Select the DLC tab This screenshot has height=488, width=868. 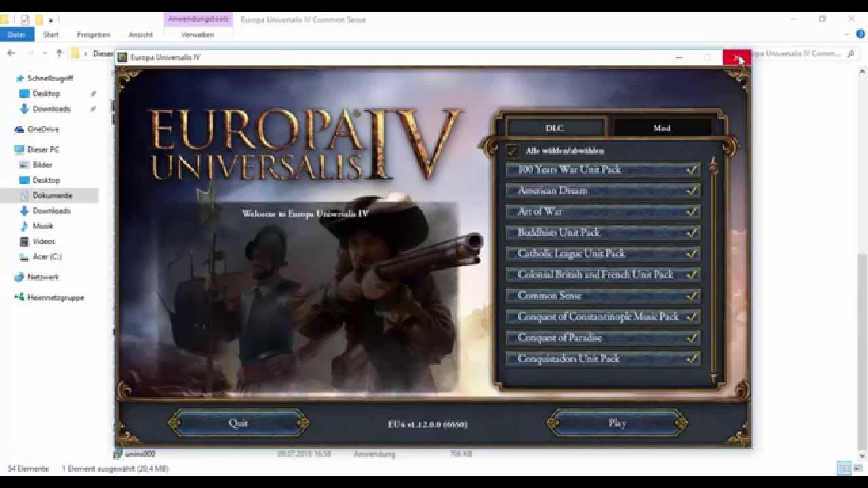(x=555, y=128)
